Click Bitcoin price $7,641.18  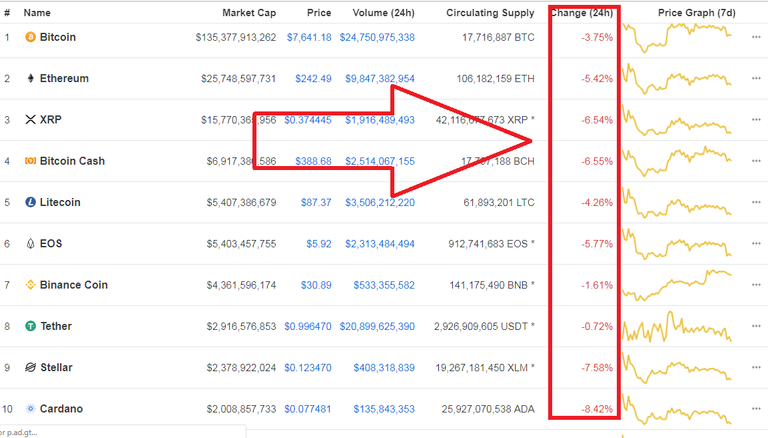(x=309, y=37)
